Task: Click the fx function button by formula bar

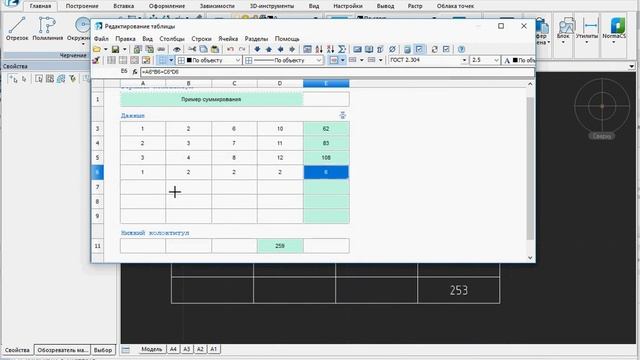Action: [135, 72]
